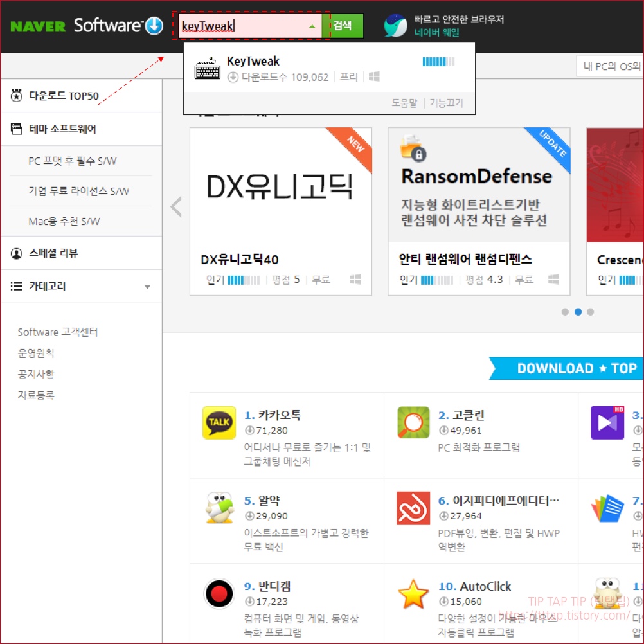Image resolution: width=644 pixels, height=644 pixels.
Task: Select the KeyTweak keyboard icon suggestion
Action: pyautogui.click(x=208, y=69)
